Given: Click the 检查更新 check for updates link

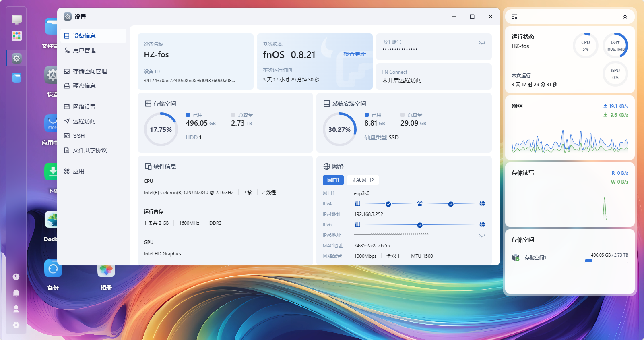Looking at the screenshot, I should coord(355,54).
